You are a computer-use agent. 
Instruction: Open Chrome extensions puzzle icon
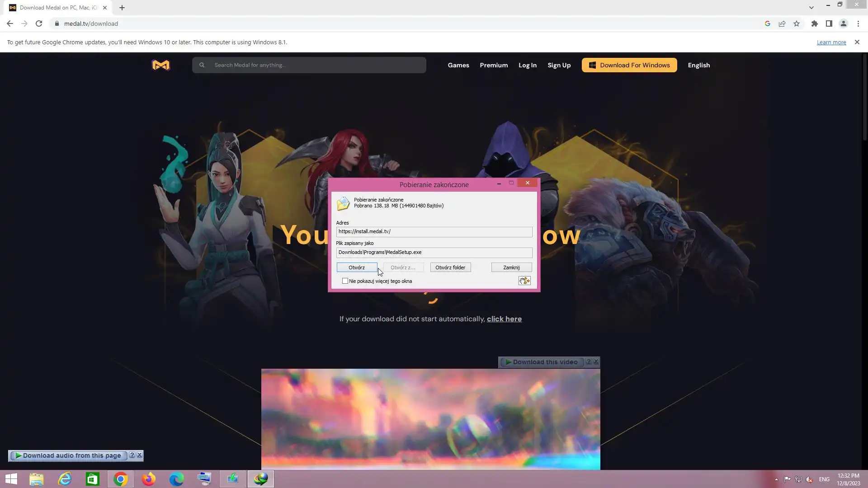click(814, 23)
